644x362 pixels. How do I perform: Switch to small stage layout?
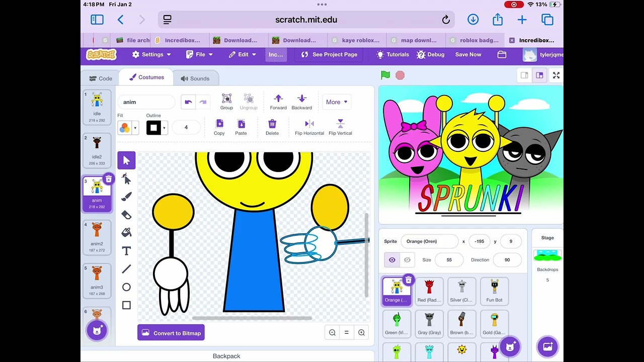click(524, 75)
